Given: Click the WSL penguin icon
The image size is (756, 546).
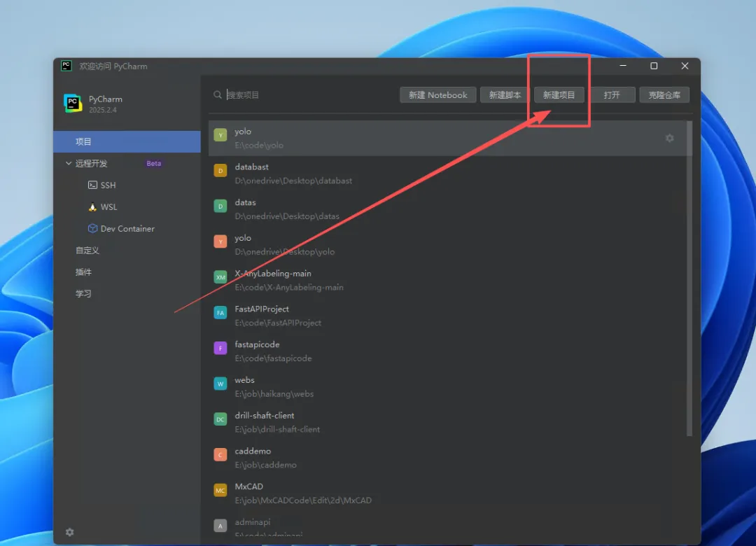Looking at the screenshot, I should point(92,207).
